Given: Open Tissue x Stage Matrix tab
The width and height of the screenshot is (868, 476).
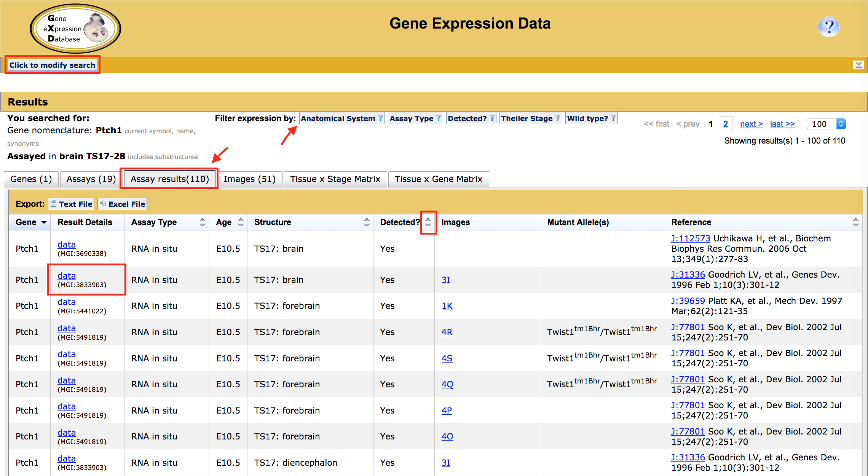Looking at the screenshot, I should pyautogui.click(x=335, y=179).
